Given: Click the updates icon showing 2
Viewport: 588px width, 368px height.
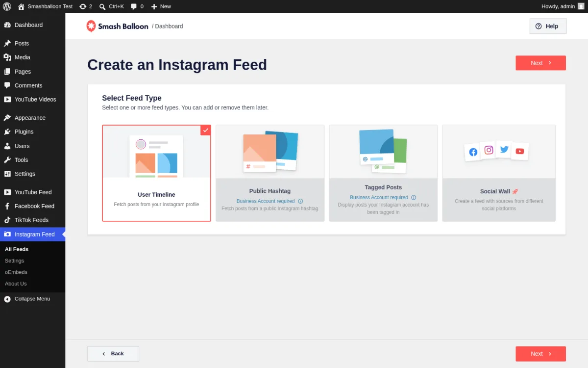Looking at the screenshot, I should point(83,6).
